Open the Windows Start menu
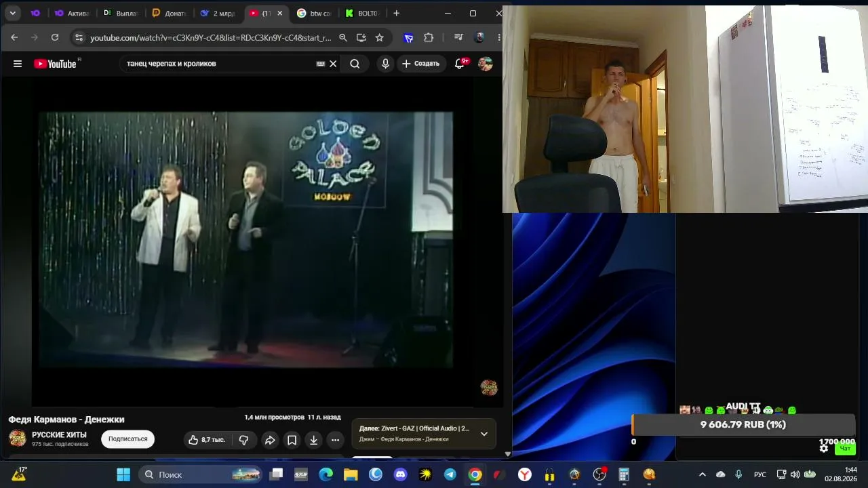The width and height of the screenshot is (868, 488). [123, 474]
